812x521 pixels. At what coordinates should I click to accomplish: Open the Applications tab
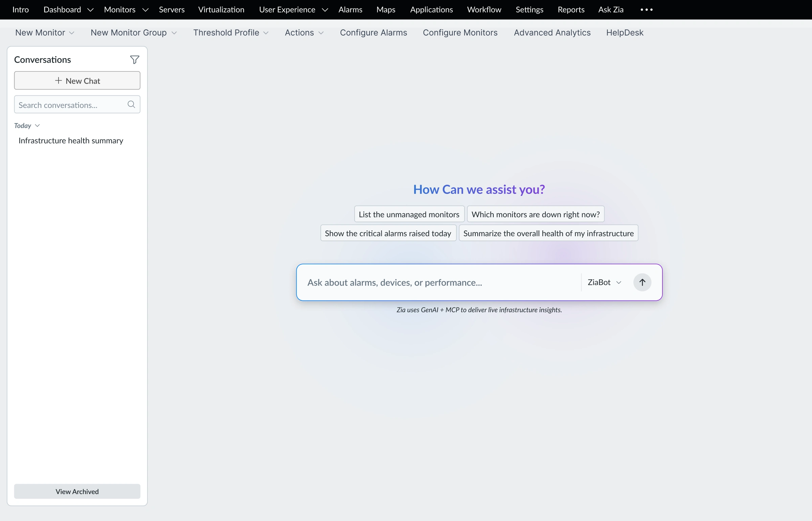tap(431, 10)
